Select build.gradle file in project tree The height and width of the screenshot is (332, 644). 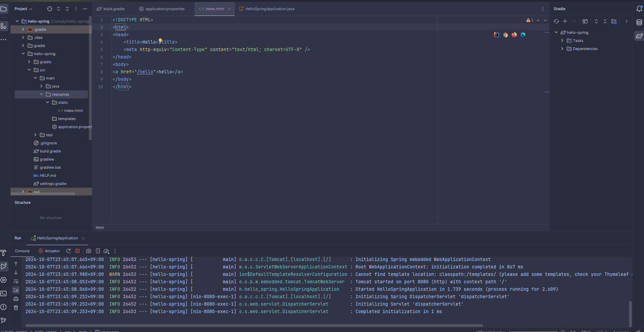pyautogui.click(x=47, y=151)
